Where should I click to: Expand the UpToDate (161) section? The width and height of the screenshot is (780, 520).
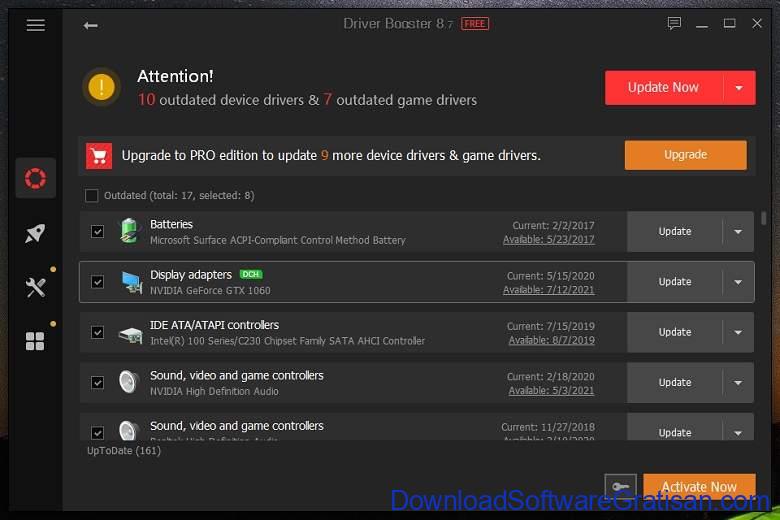pyautogui.click(x=124, y=451)
